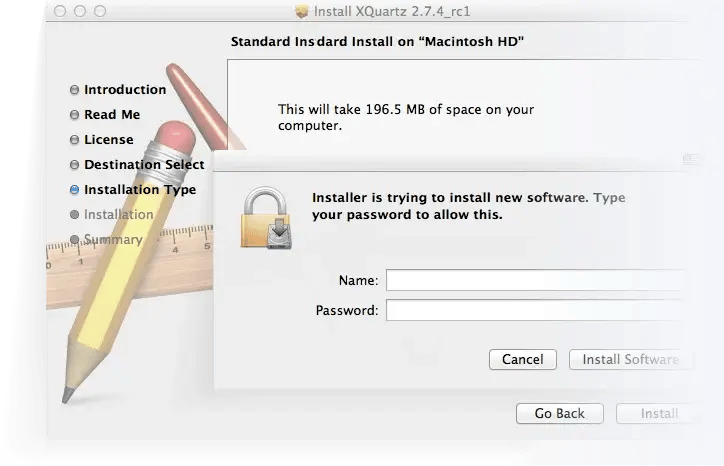Viewport: 724px width, 466px height.
Task: Zoom the installer window
Action: coord(100,11)
